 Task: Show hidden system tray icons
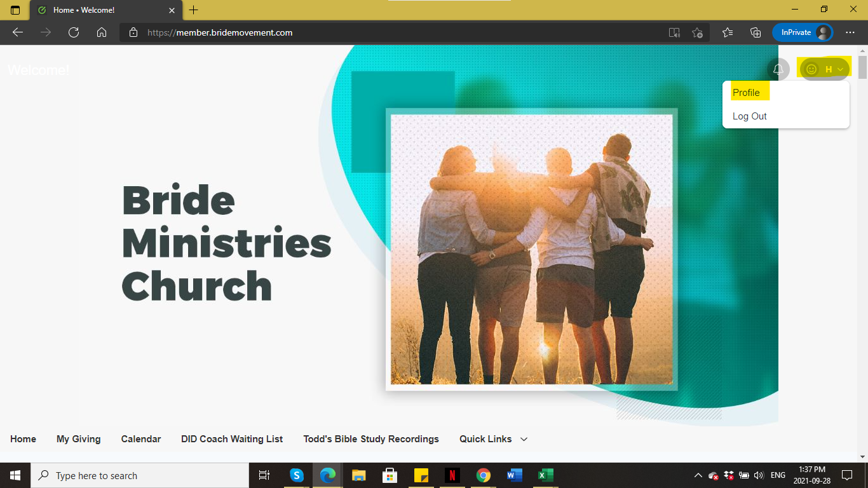tap(698, 475)
